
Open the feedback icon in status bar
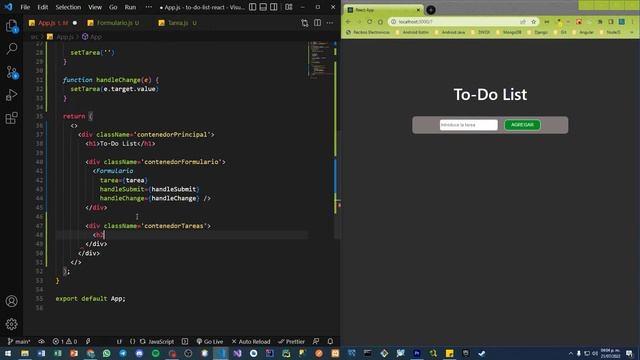[316, 341]
